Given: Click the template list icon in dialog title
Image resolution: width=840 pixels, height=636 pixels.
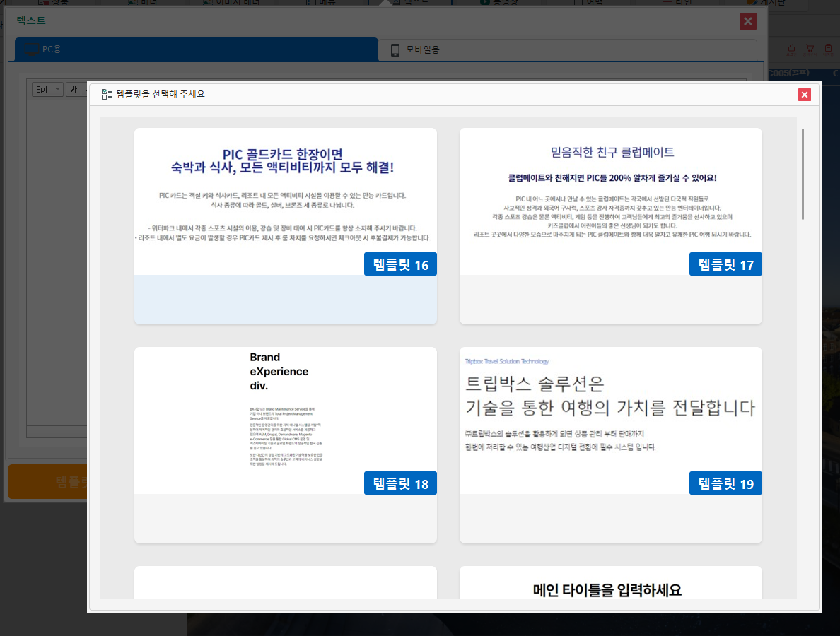Looking at the screenshot, I should click(x=106, y=94).
